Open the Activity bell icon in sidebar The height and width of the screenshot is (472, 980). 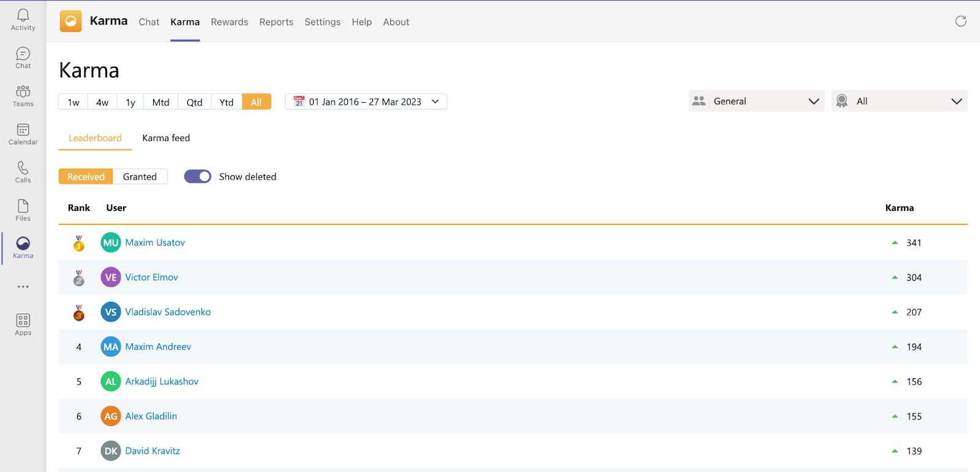[x=23, y=19]
